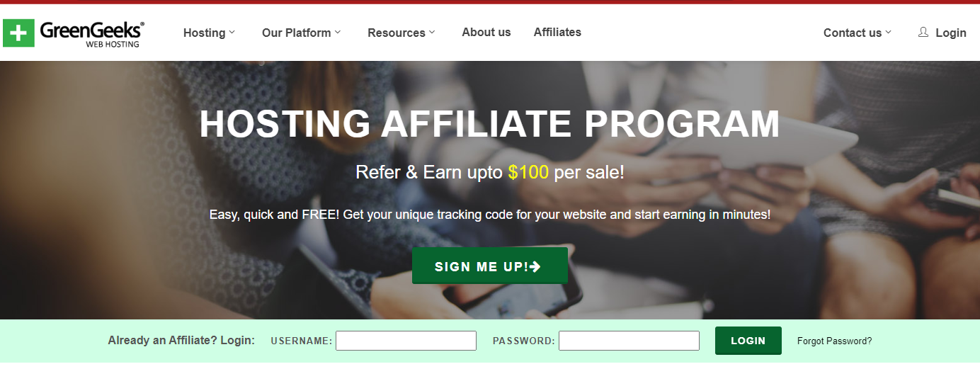The height and width of the screenshot is (369, 980).
Task: Click Login in the top navigation
Action: [x=950, y=33]
